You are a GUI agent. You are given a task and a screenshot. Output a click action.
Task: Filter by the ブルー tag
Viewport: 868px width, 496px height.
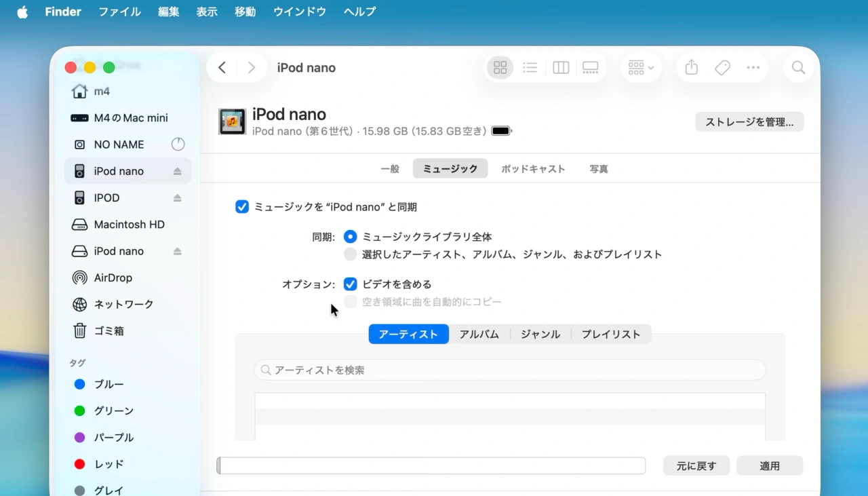[x=127, y=385]
